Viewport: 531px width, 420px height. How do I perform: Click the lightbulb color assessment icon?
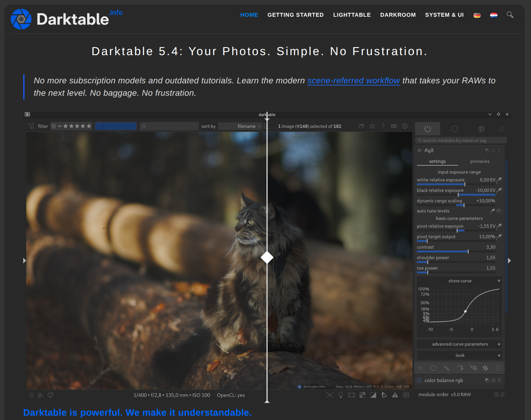(341, 395)
